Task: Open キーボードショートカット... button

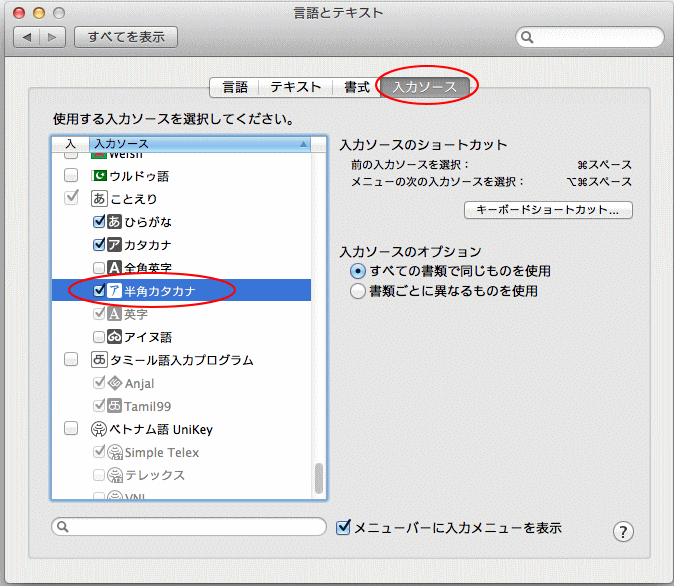Action: point(548,210)
